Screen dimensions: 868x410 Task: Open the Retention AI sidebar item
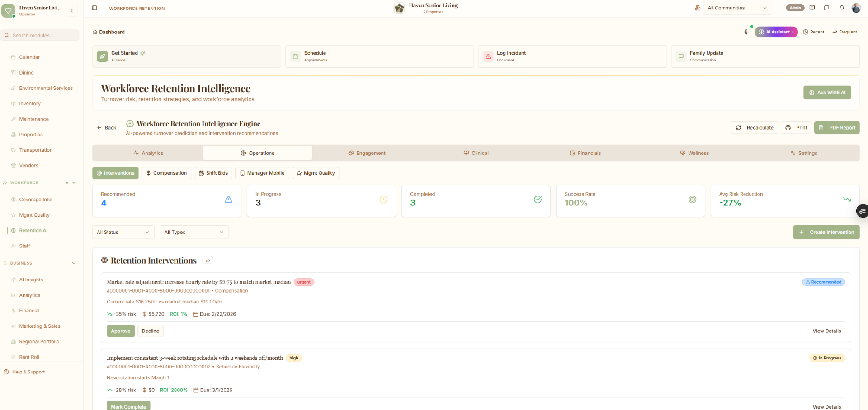[33, 230]
